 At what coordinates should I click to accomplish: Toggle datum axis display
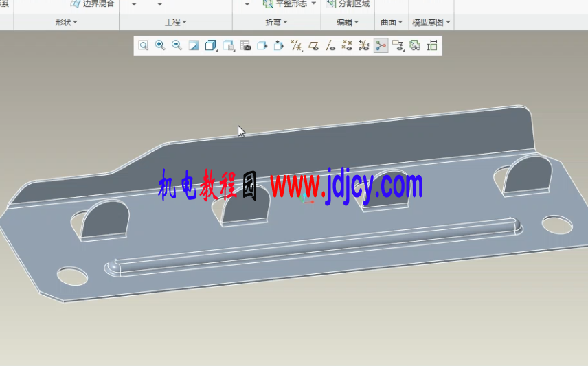click(330, 45)
